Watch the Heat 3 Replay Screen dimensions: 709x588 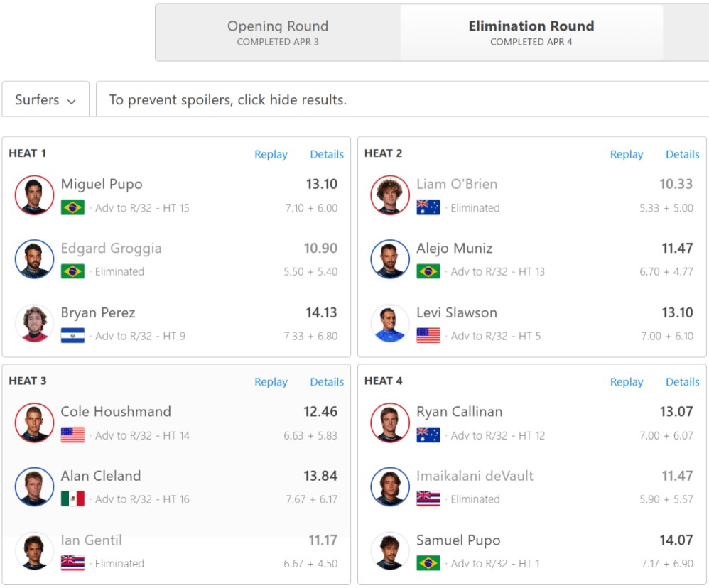click(x=271, y=382)
